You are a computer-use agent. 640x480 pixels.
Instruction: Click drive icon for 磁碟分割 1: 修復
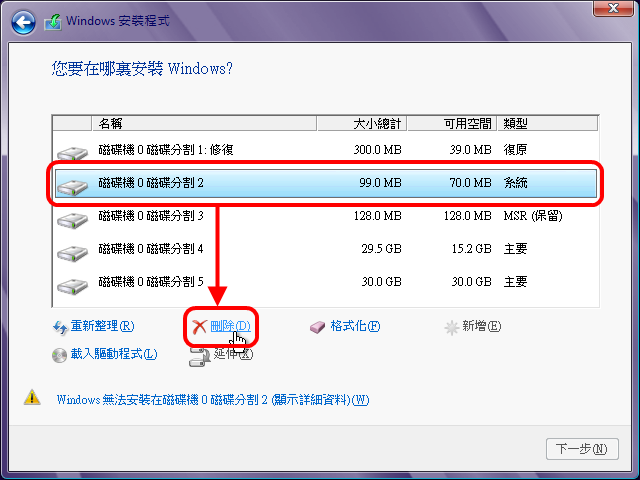coord(72,153)
